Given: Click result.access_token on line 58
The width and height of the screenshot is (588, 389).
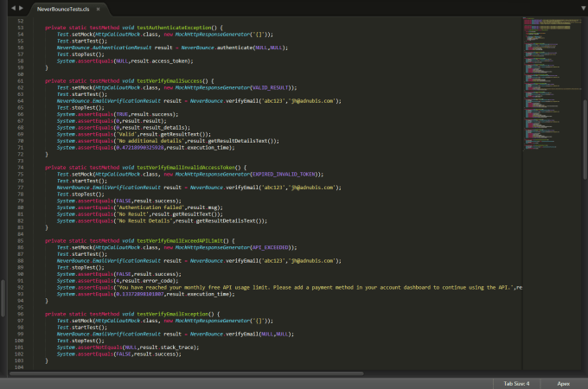Looking at the screenshot, I should click(161, 61).
